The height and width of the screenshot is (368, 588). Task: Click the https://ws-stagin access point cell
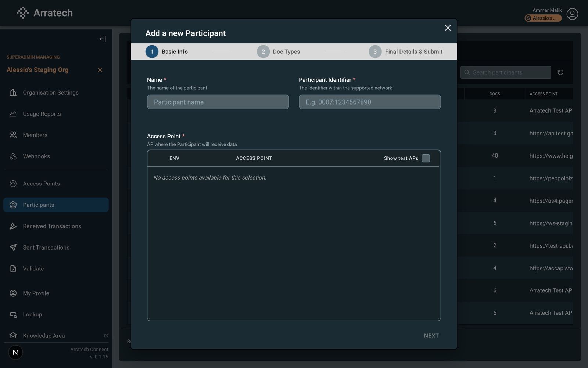click(x=551, y=223)
